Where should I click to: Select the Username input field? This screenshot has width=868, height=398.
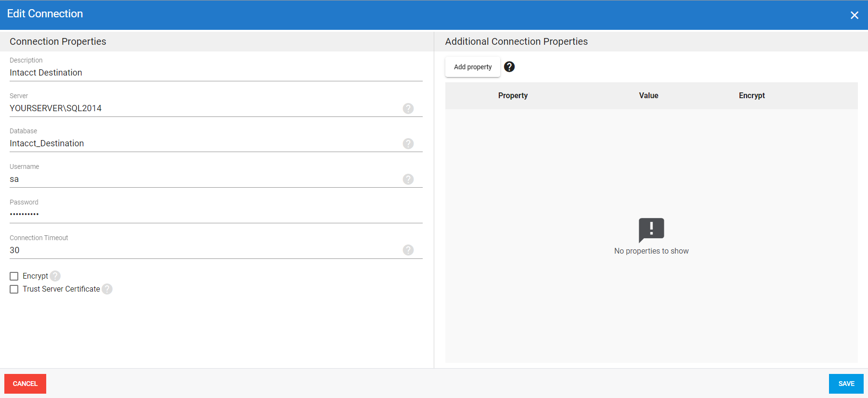(x=202, y=179)
